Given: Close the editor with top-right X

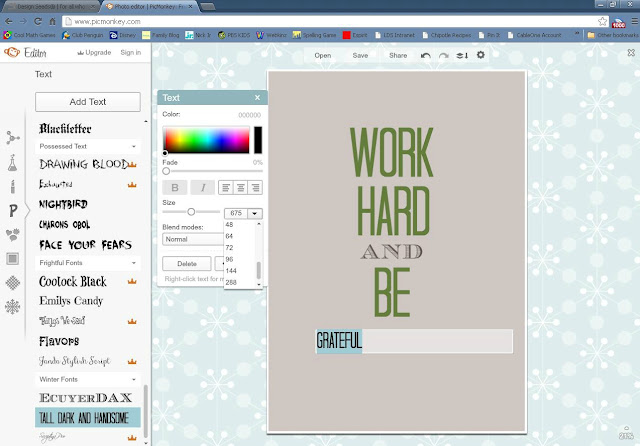Looking at the screenshot, I should [x=631, y=53].
